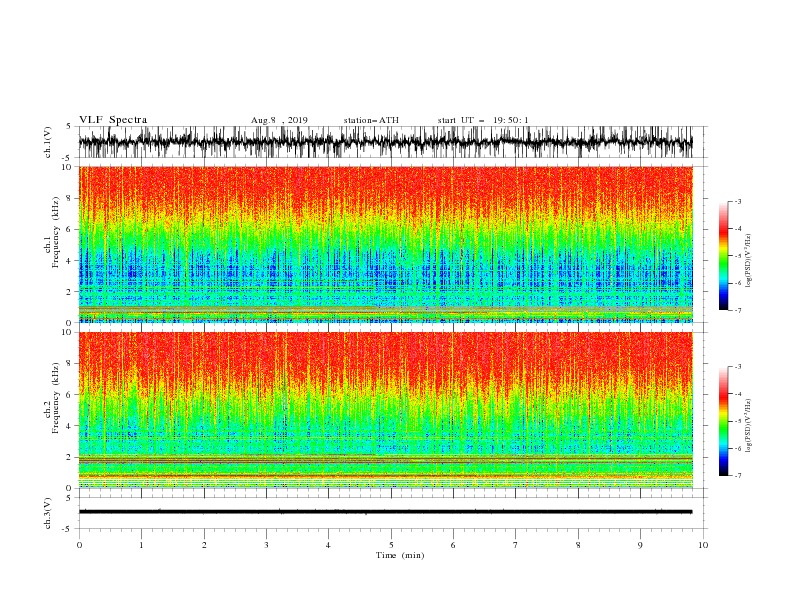Click the ch.1 spectrogram colorbar
792x612 pixels.
723,256
